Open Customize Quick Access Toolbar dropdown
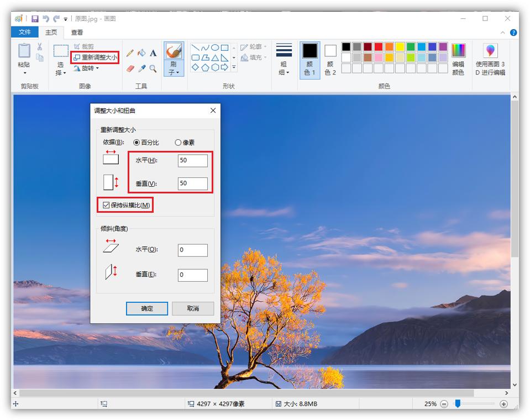The width and height of the screenshot is (530, 420). [66, 19]
